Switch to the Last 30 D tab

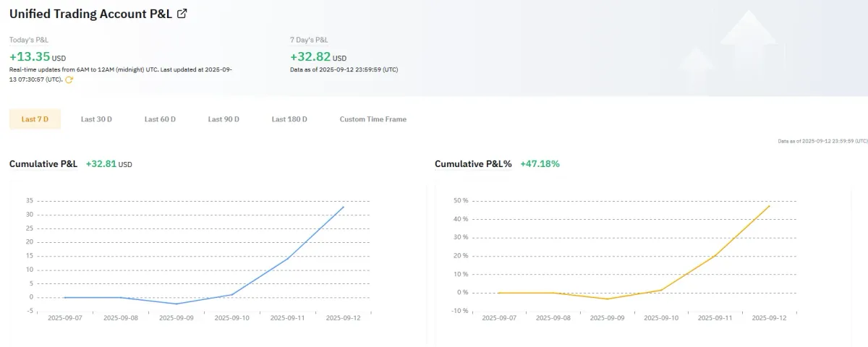tap(96, 119)
